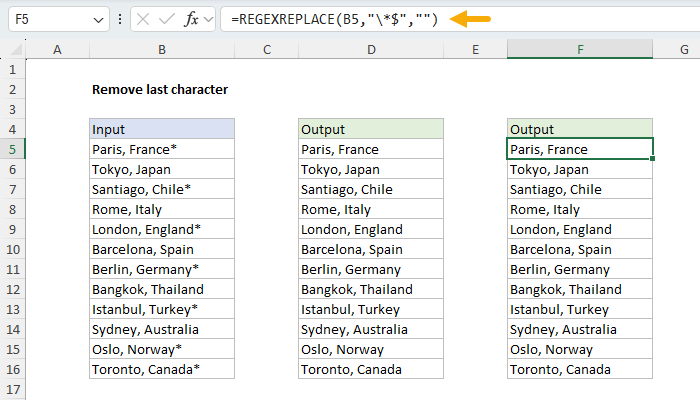The height and width of the screenshot is (400, 700).
Task: Select 'Santiago, Chile' in column D
Action: click(371, 190)
